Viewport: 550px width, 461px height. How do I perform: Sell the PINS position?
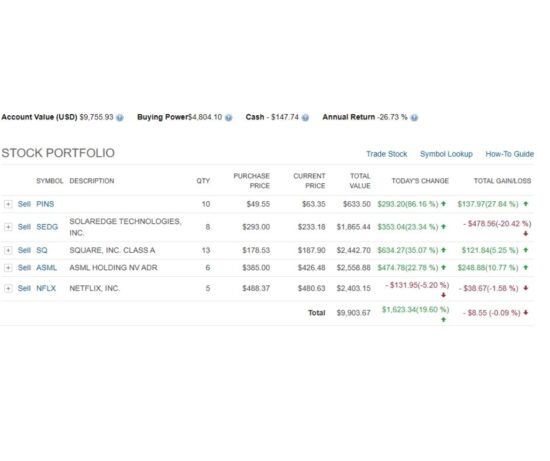24,204
